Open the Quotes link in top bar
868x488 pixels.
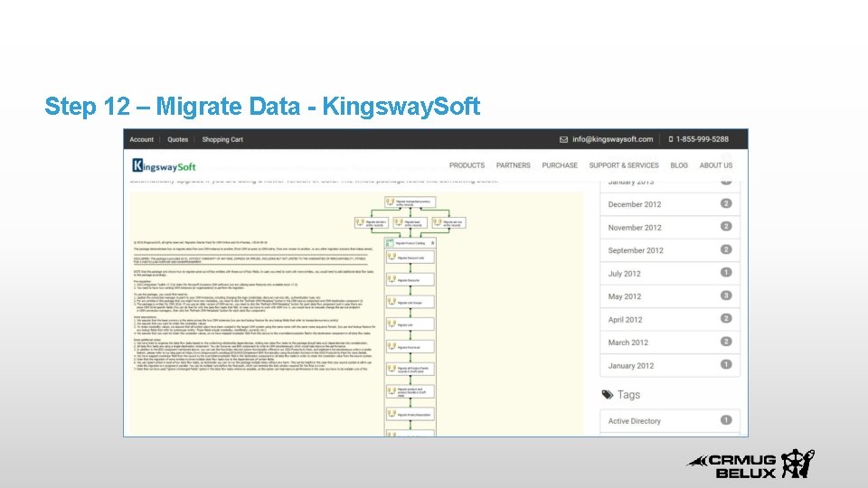178,139
